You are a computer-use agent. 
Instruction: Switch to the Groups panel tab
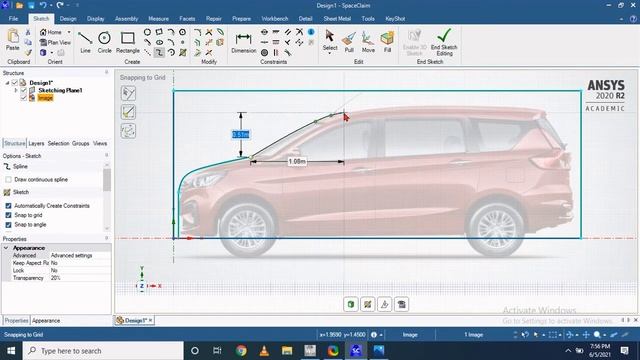(80, 143)
